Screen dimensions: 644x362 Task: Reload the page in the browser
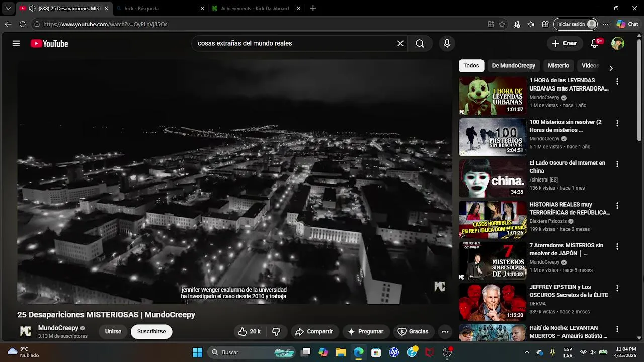pyautogui.click(x=22, y=24)
